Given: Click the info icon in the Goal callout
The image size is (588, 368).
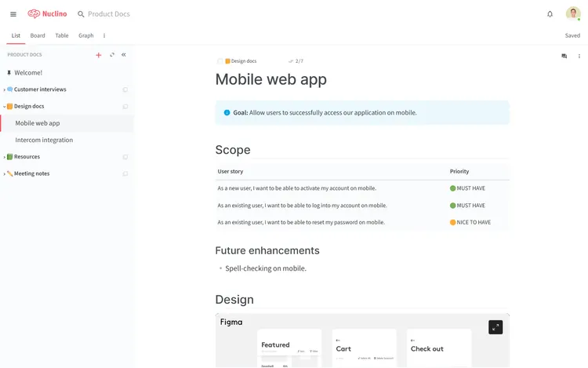Looking at the screenshot, I should [227, 112].
